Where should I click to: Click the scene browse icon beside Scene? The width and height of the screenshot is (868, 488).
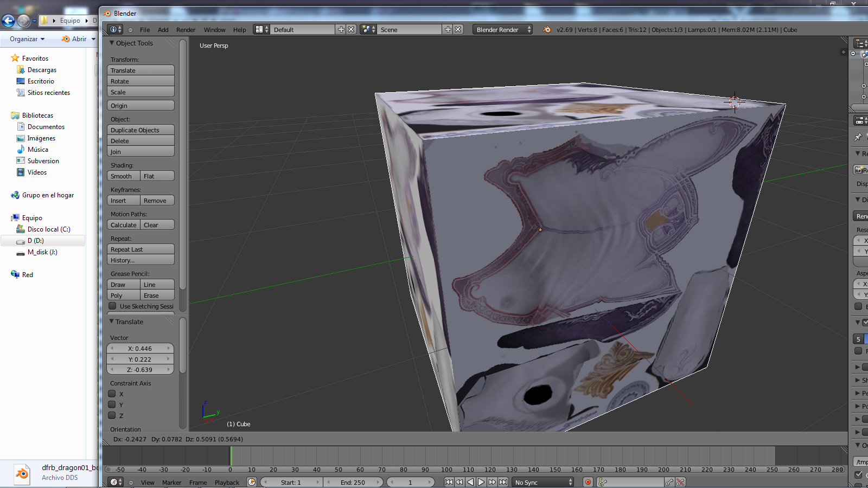coord(368,29)
